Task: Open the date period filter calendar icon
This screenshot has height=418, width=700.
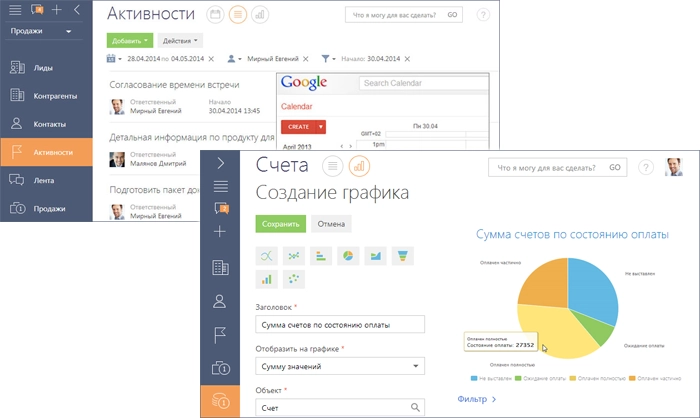Action: point(113,59)
